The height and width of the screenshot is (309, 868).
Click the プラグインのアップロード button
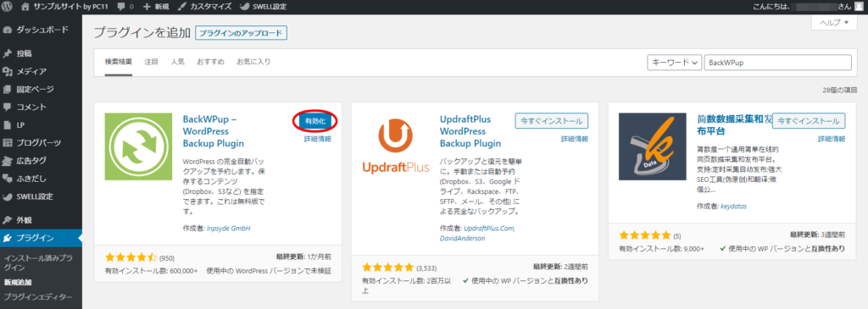pyautogui.click(x=242, y=33)
